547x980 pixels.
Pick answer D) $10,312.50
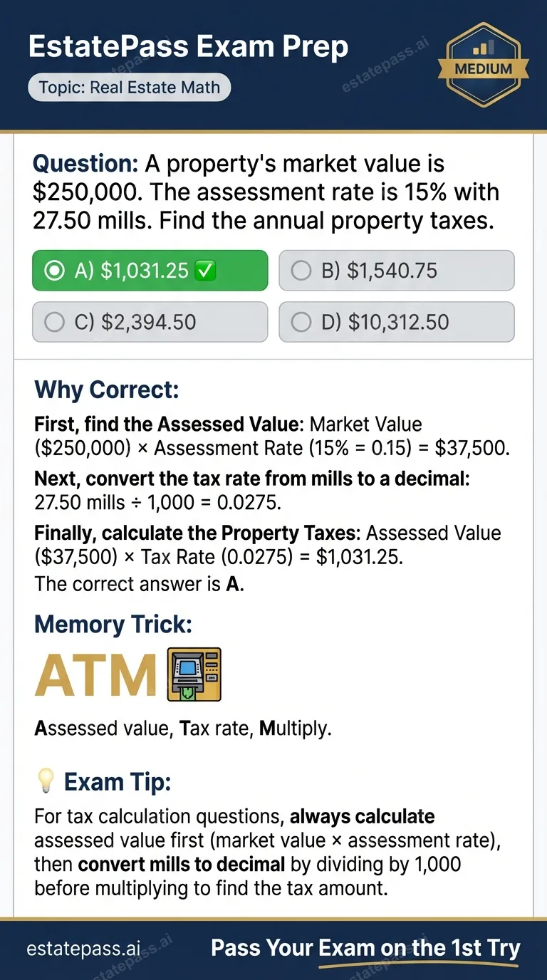pyautogui.click(x=396, y=322)
